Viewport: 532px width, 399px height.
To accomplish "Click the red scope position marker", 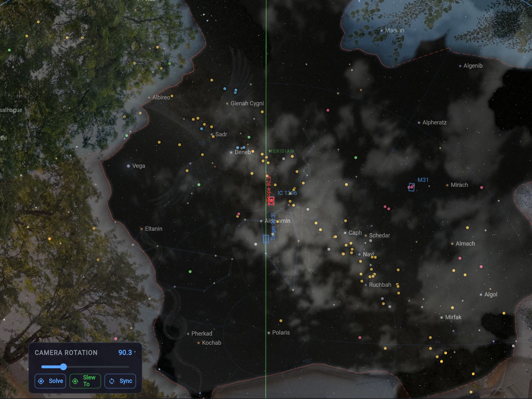I will coord(271,200).
